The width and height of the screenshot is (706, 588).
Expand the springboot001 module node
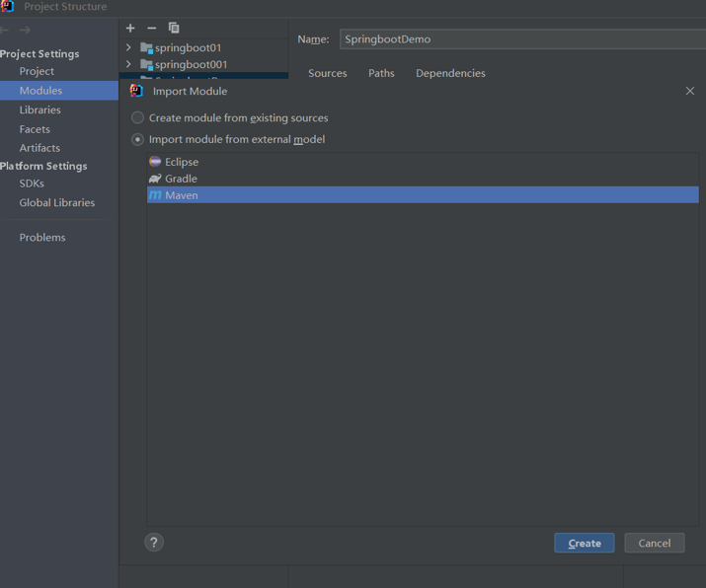click(128, 64)
